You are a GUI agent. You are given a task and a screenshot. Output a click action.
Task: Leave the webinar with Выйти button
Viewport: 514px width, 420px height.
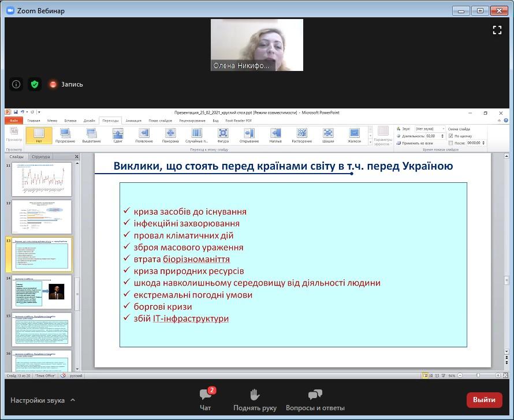pos(483,399)
